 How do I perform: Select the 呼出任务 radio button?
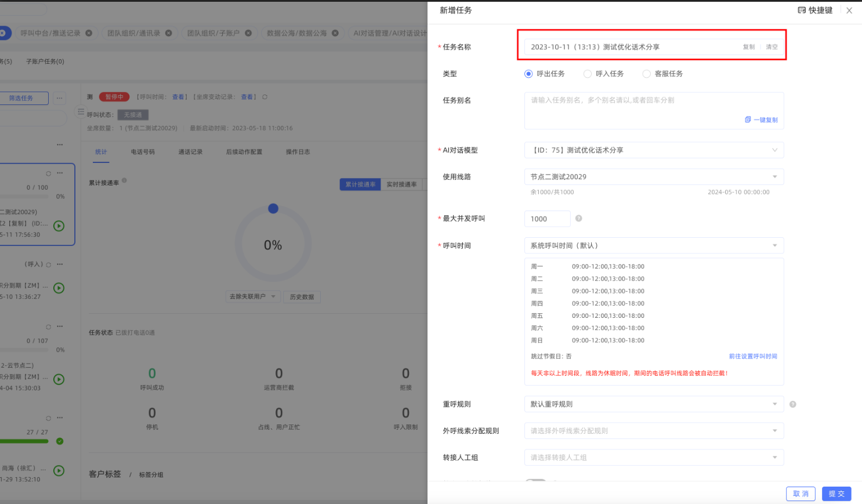[x=528, y=74]
